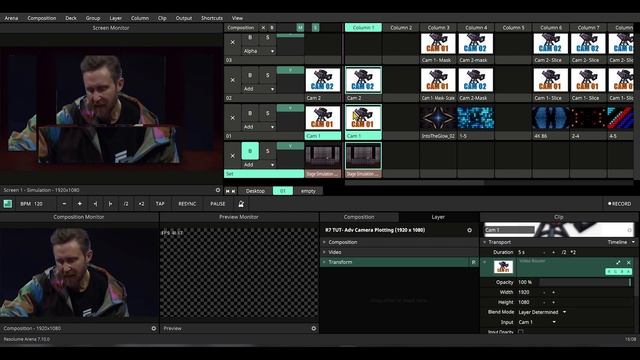
Task: Open the Input Cam 1 dropdown
Action: pyautogui.click(x=537, y=322)
